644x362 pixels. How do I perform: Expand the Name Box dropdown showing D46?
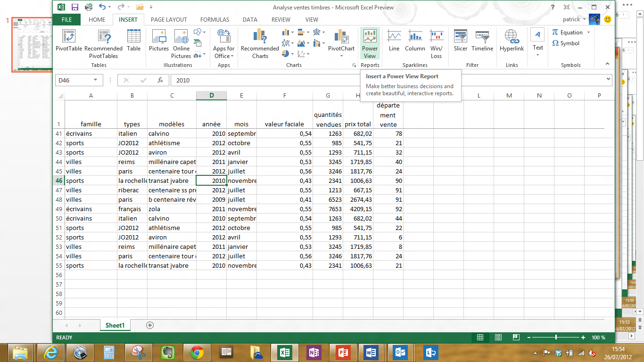tap(96, 80)
